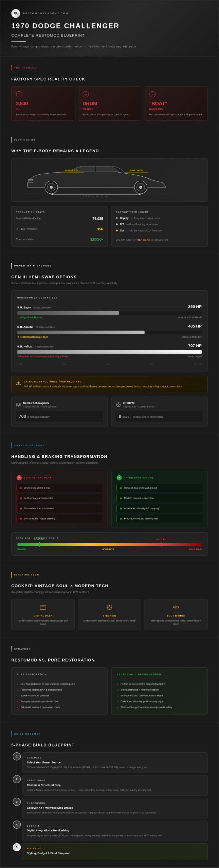Click the "700" lb-ft torque capacity figure
Screen dimensions: 219x868
(x=22, y=416)
